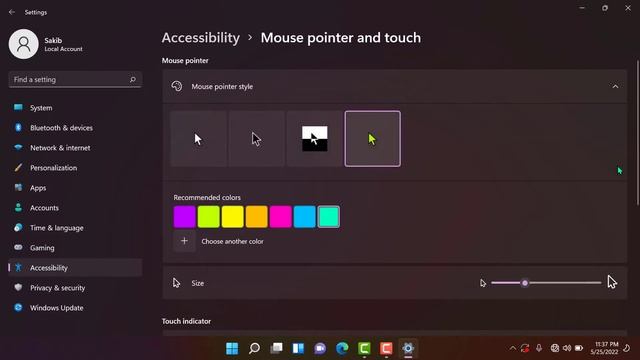The image size is (640, 360).
Task: Click the red sync tray icon
Action: (525, 348)
